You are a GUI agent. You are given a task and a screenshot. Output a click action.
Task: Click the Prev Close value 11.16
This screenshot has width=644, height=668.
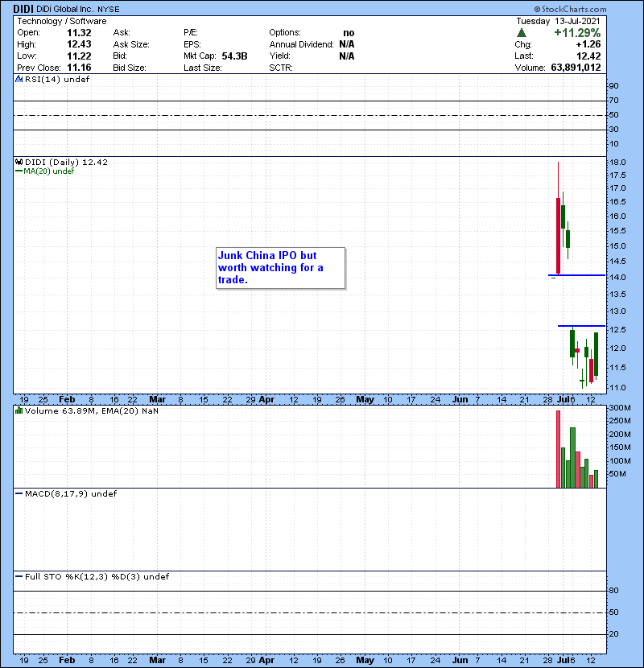[x=79, y=68]
